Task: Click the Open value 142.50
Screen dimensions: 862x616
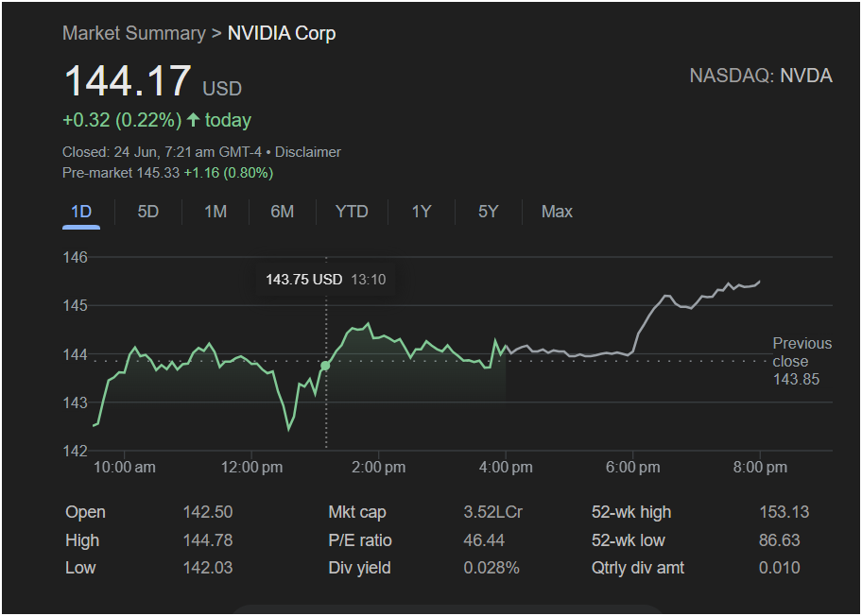Action: pyautogui.click(x=208, y=512)
